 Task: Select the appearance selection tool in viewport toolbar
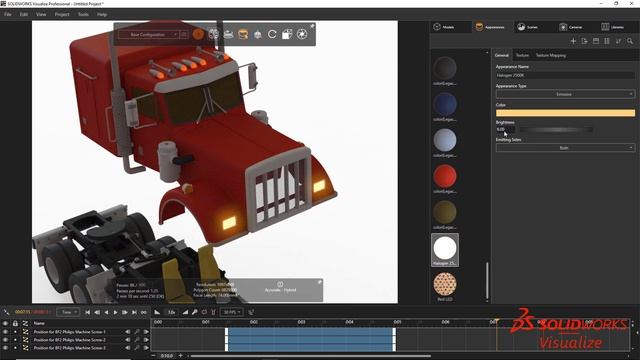243,34
